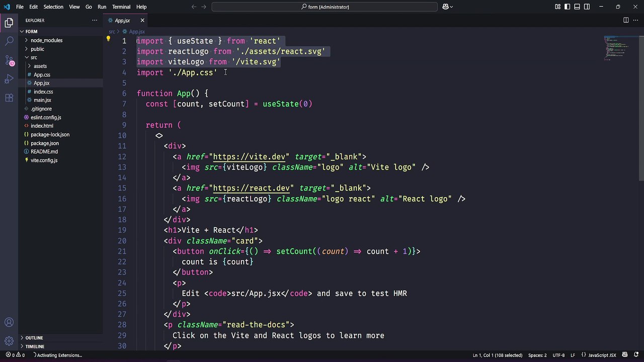The image size is (644, 362).
Task: Open the Extensions view
Action: [x=9, y=98]
